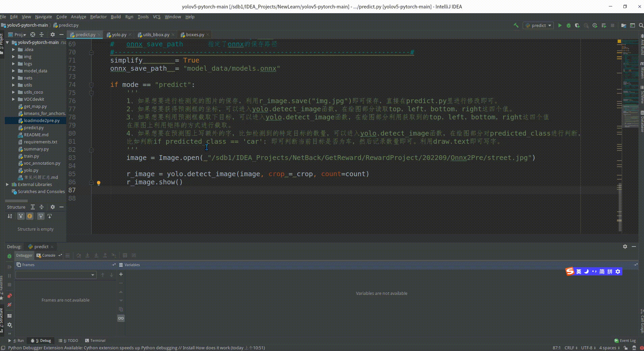
Task: Open Project panel settings gear
Action: coord(52,34)
